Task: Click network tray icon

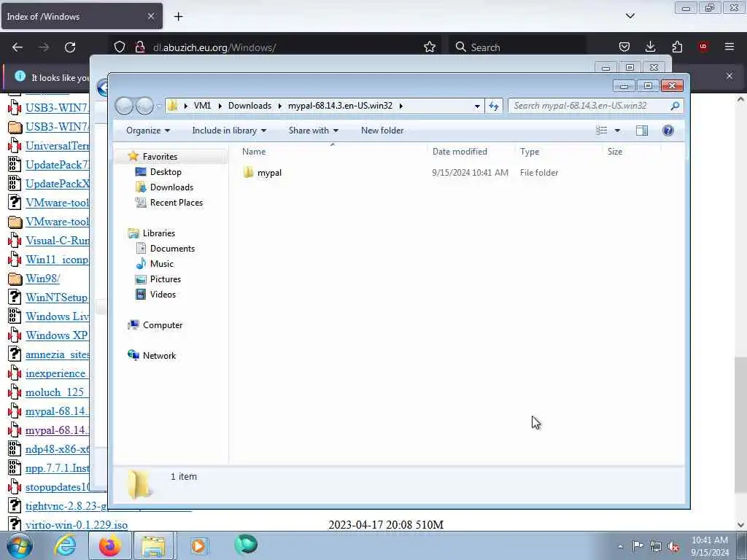Action: click(656, 547)
